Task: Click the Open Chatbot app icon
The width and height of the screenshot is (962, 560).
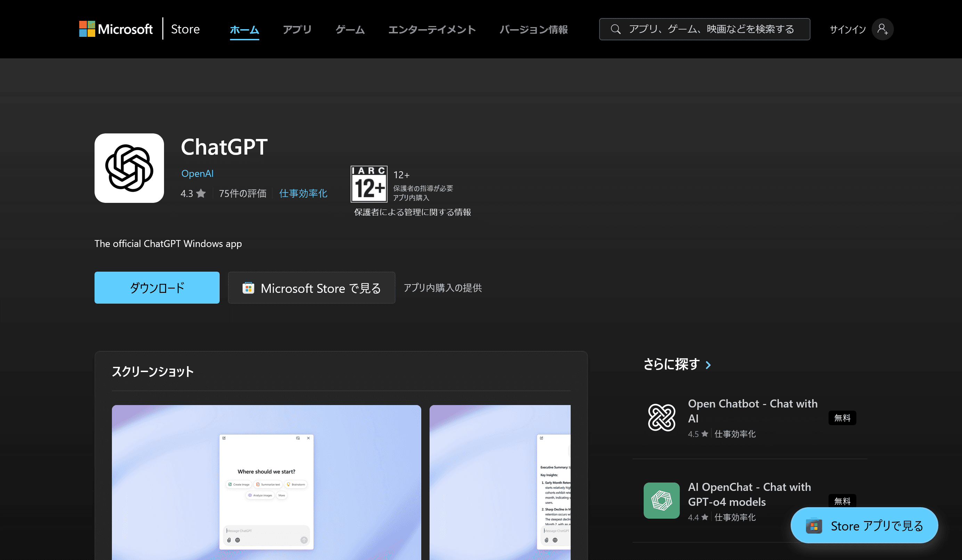Action: (x=662, y=417)
